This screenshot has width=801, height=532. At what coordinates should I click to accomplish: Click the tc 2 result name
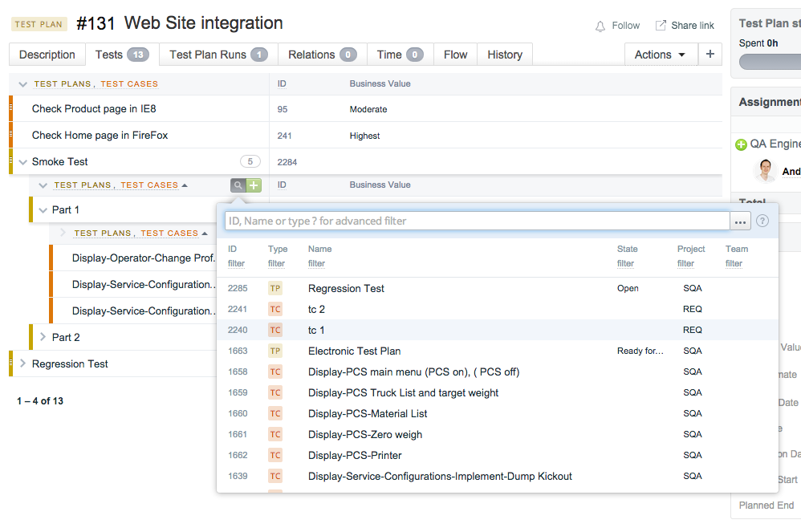click(316, 310)
